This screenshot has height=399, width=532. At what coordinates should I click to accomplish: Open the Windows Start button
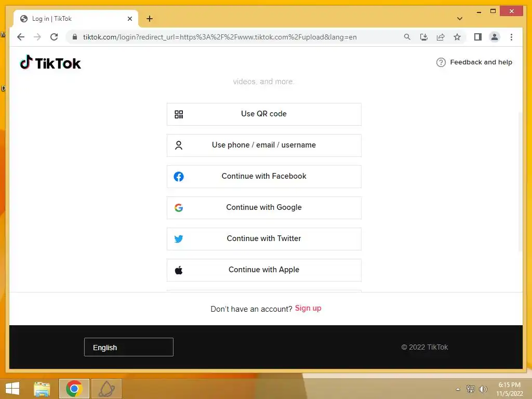click(x=12, y=389)
